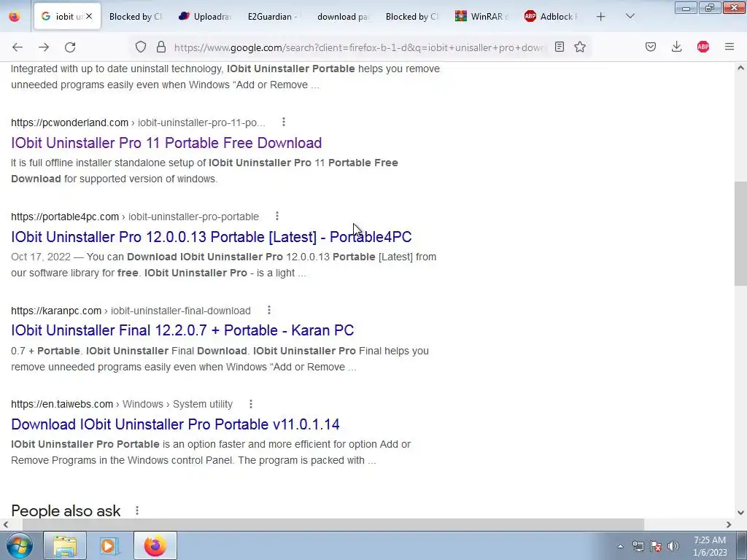Reload the current page
The image size is (747, 560).
(70, 47)
